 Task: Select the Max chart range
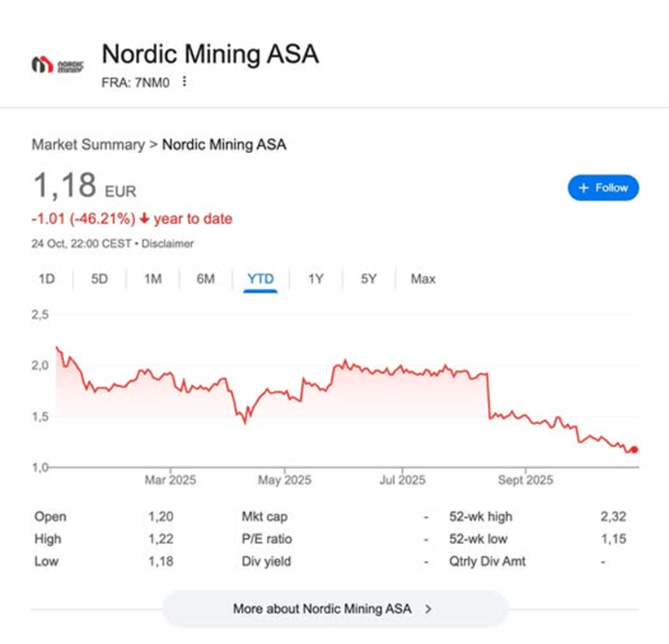click(423, 279)
